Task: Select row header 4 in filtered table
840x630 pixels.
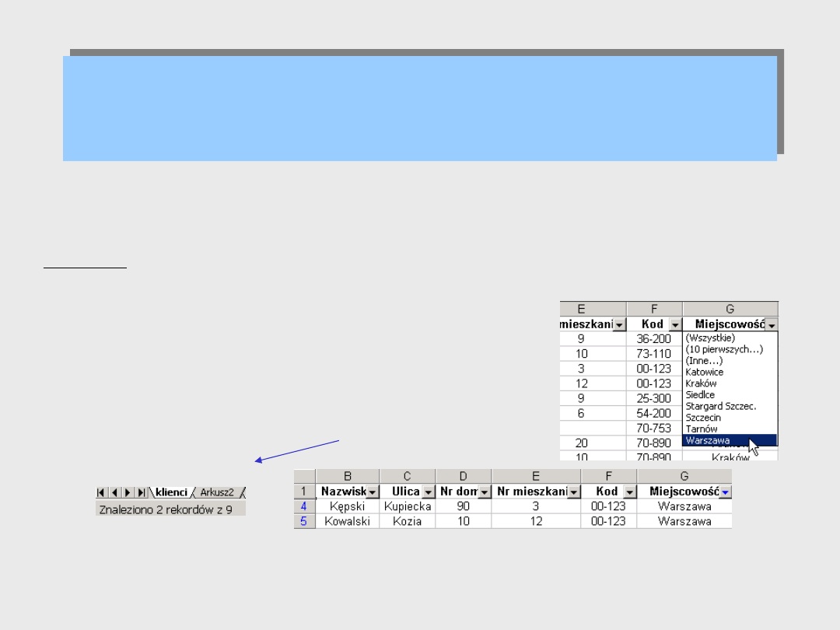Action: pos(303,506)
